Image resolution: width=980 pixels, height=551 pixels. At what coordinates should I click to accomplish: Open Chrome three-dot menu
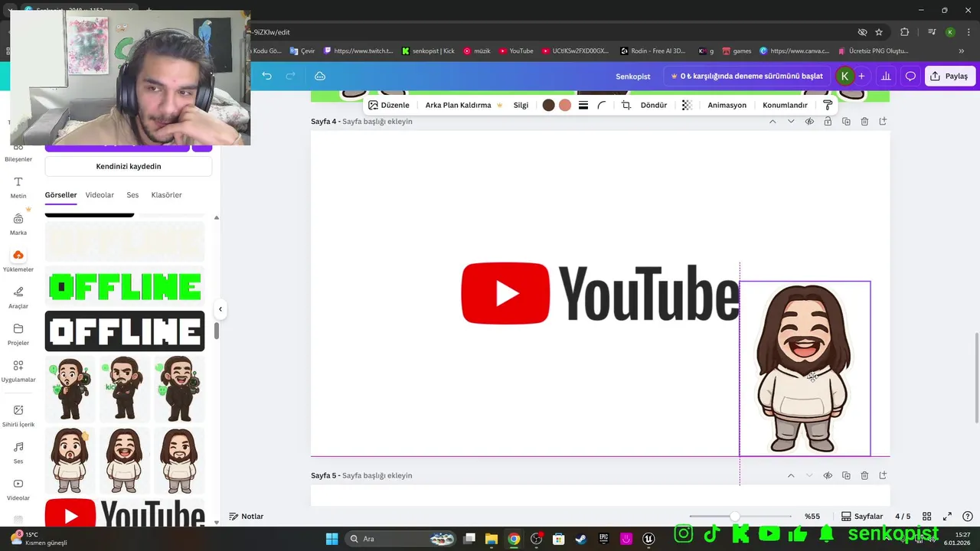pos(968,32)
